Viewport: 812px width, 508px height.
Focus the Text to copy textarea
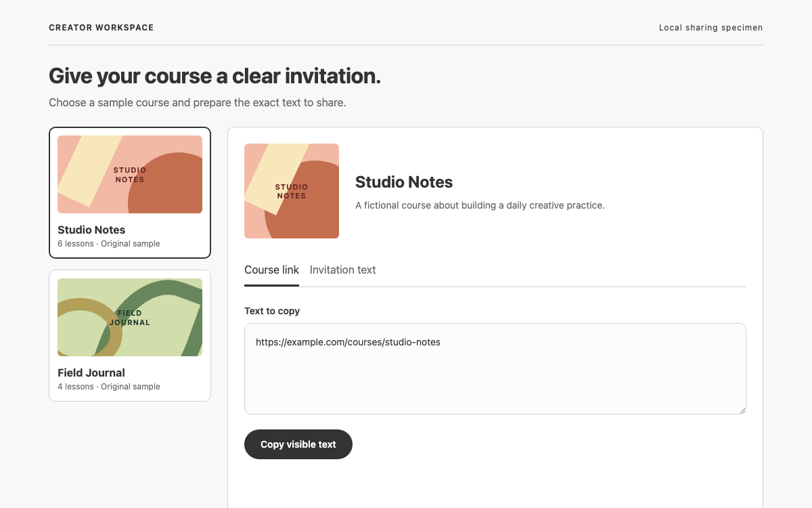[x=495, y=368]
